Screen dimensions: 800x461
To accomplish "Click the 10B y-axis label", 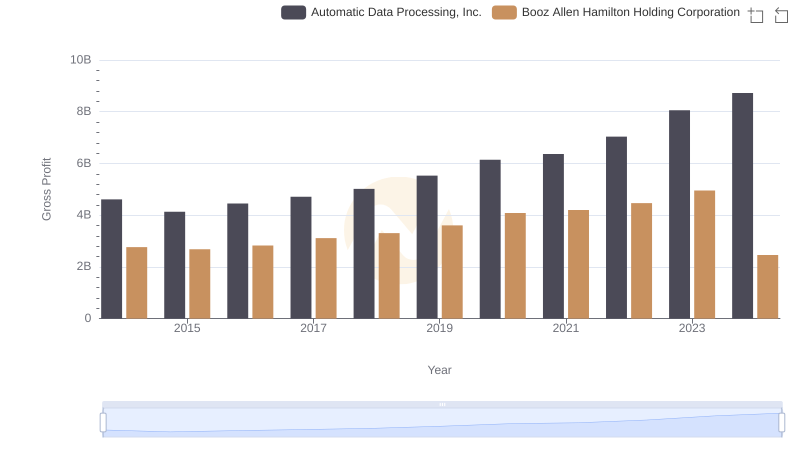I will click(x=81, y=60).
